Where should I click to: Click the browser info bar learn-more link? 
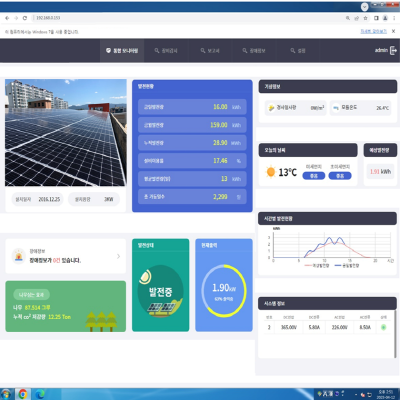374,31
